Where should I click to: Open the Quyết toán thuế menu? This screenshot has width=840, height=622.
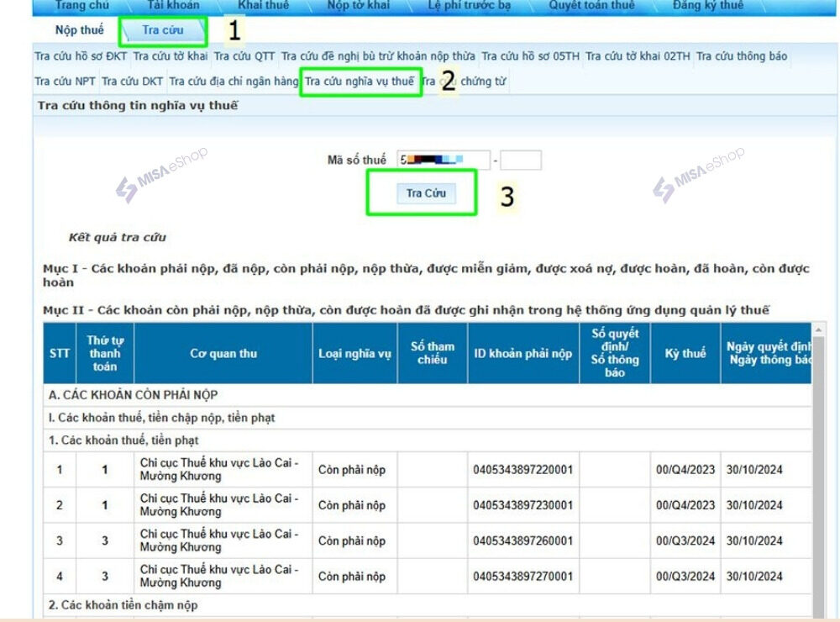(591, 5)
